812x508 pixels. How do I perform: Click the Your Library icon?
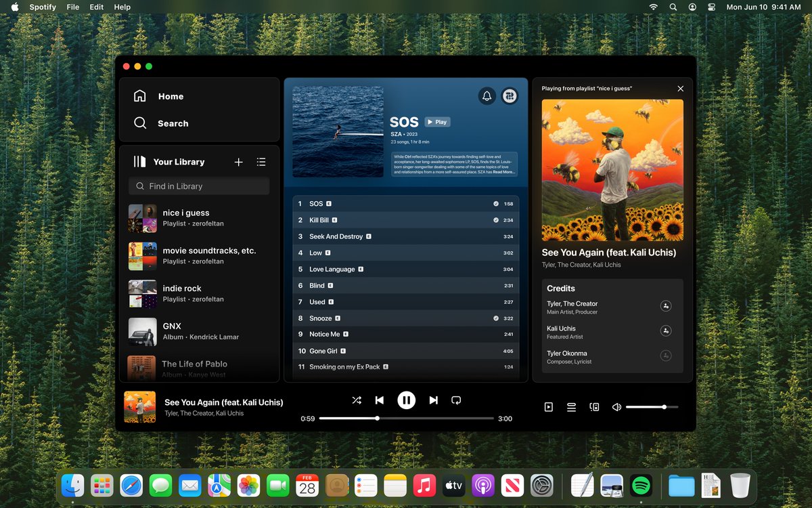tap(139, 162)
